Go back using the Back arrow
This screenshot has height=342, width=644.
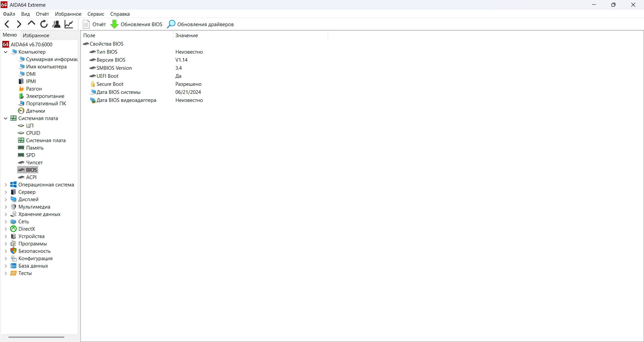tap(7, 24)
